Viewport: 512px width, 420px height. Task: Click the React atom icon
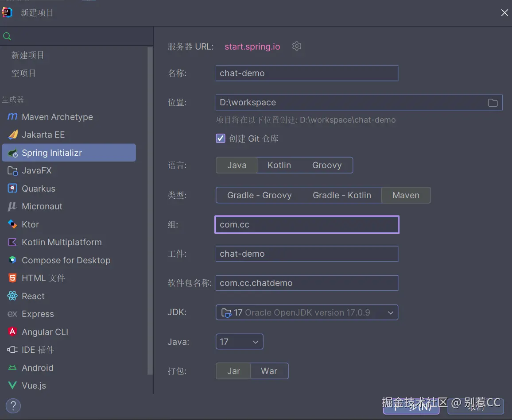[12, 296]
